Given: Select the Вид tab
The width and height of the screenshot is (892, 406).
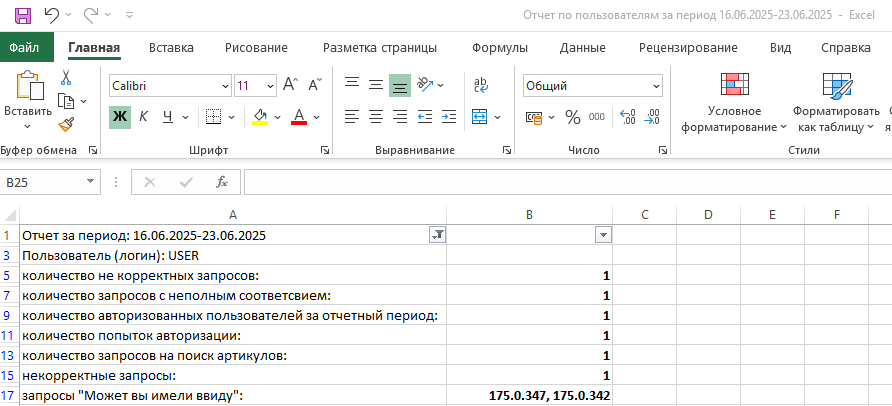Looking at the screenshot, I should 780,48.
